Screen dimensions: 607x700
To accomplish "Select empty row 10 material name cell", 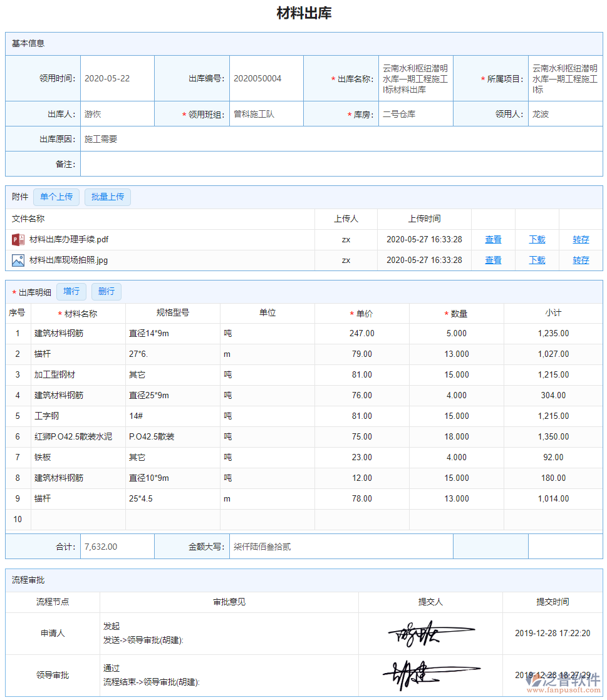I will coord(78,520).
